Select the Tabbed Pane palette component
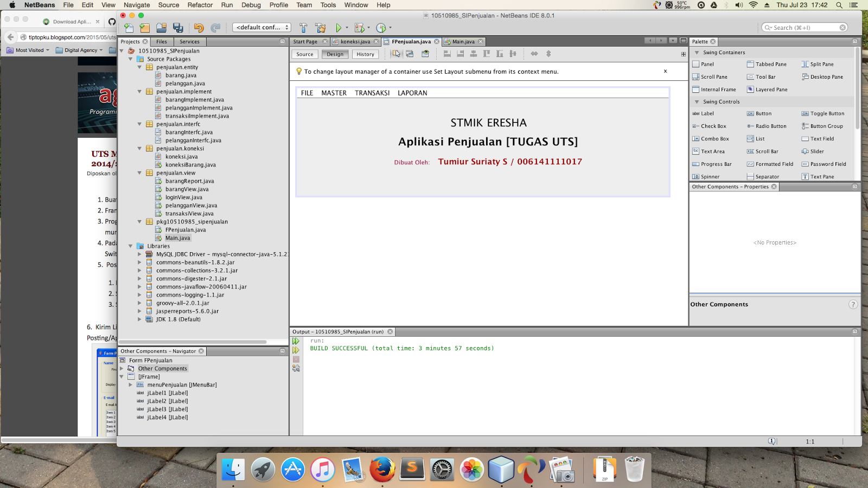Image resolution: width=868 pixels, height=488 pixels. (x=767, y=65)
